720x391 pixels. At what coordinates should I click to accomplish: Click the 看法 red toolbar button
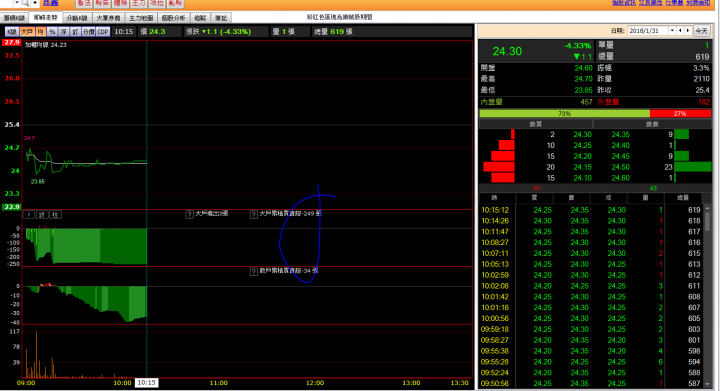pyautogui.click(x=84, y=3)
